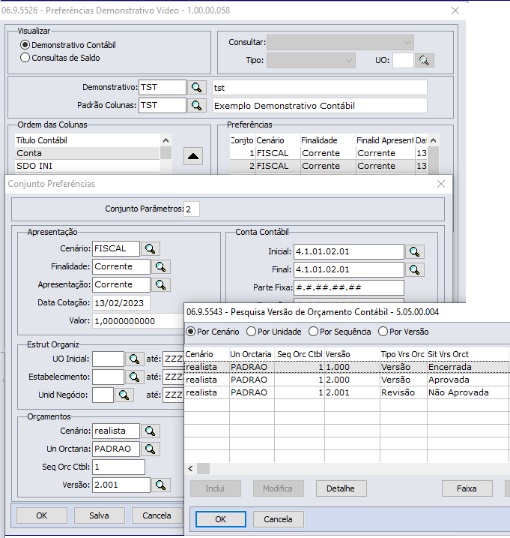The image size is (510, 538).
Task: Open Un Orctaria PADRAO lookup icon
Action: (x=150, y=449)
